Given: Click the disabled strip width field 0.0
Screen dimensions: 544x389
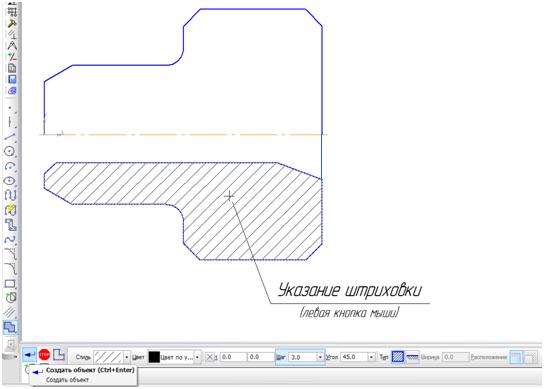Looking at the screenshot, I should [x=456, y=357].
